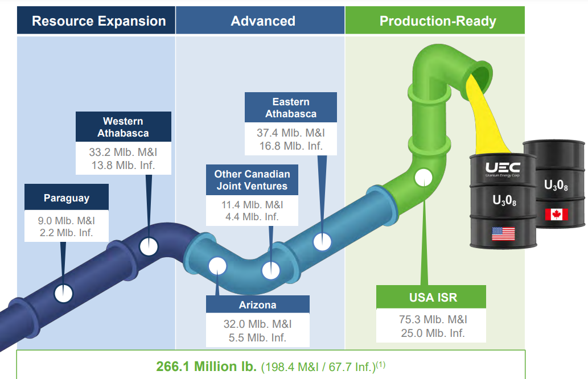
Task: Click the 198.4 M&I / 67.7 Inf. text
Action: [x=318, y=366]
